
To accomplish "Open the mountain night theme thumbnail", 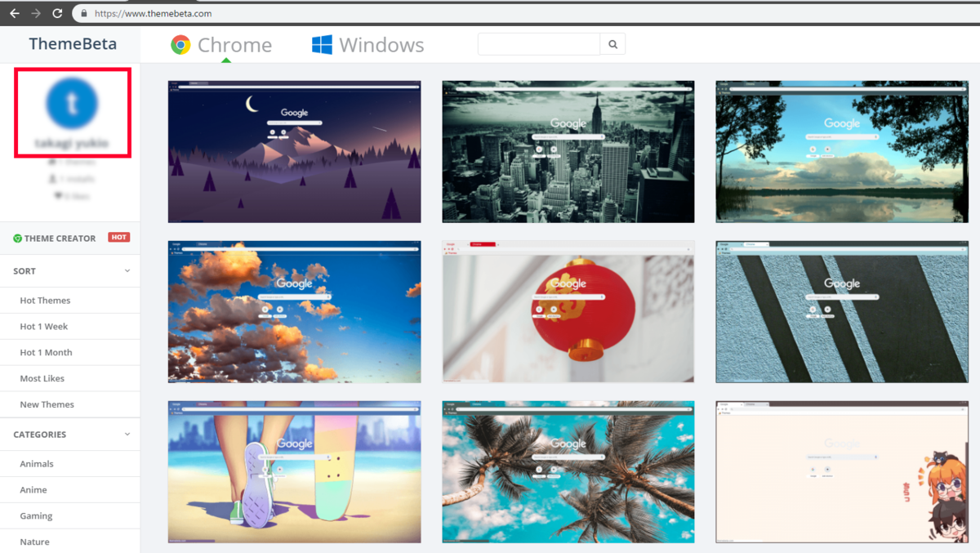I will click(x=294, y=151).
